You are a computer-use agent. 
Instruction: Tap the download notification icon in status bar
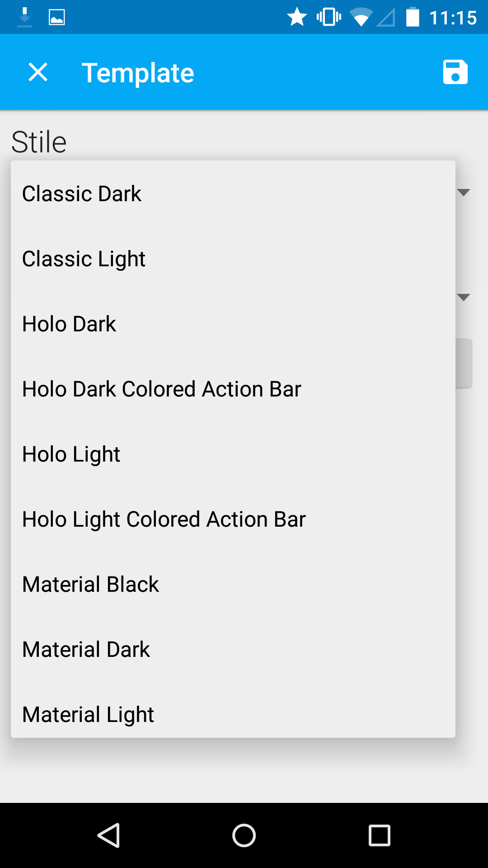point(24,17)
